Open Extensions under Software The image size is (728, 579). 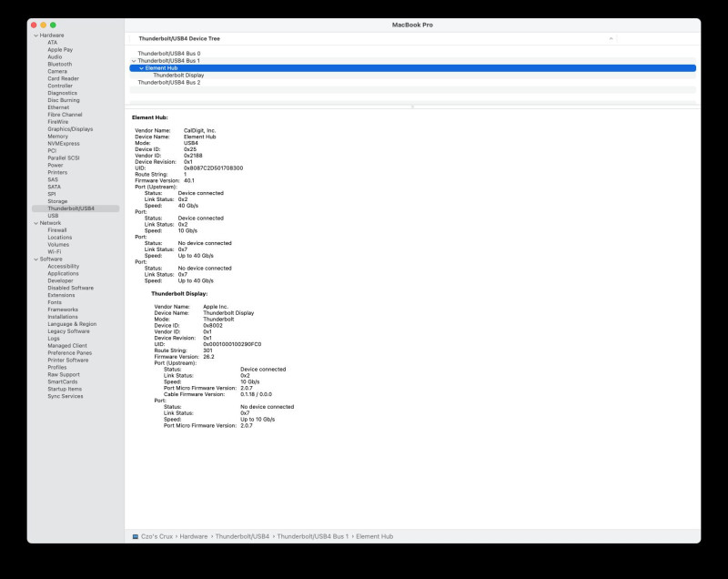61,295
